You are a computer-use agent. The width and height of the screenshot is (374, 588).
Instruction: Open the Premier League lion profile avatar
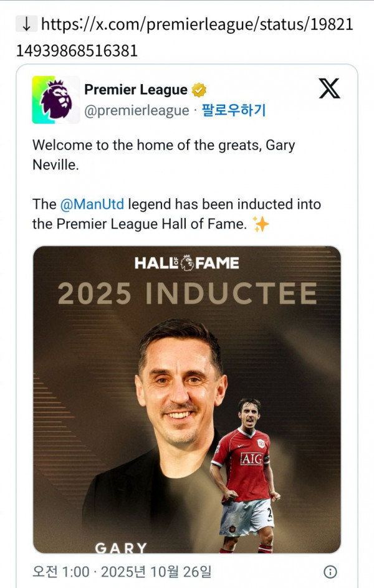pos(56,100)
